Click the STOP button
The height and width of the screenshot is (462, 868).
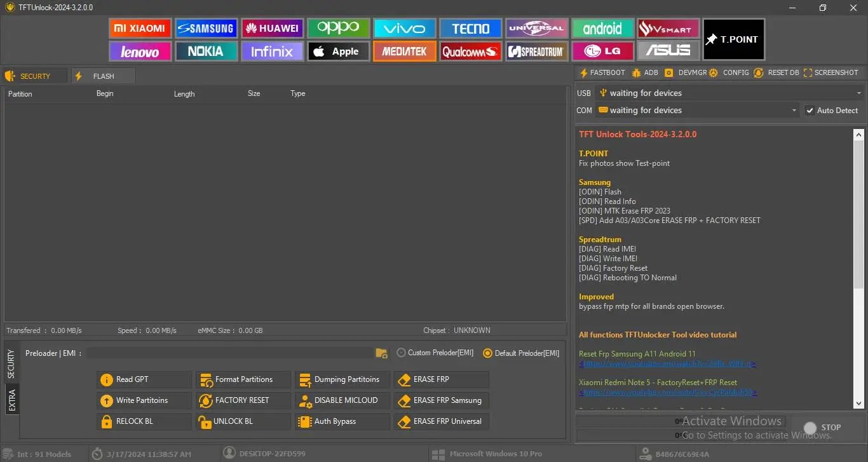(x=823, y=428)
